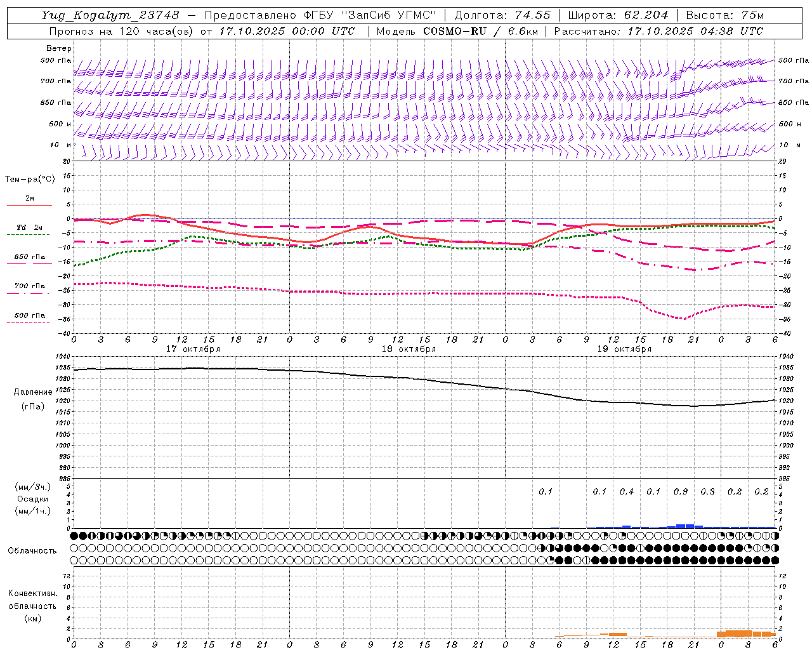This screenshot has width=812, height=650.
Task: Select the 2м temperature legend entry
Action: click(30, 199)
